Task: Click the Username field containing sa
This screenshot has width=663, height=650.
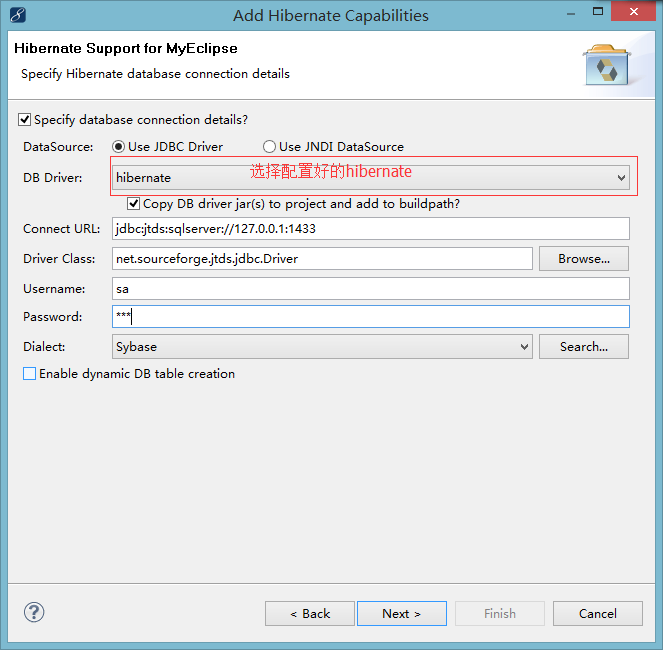Action: coord(371,289)
